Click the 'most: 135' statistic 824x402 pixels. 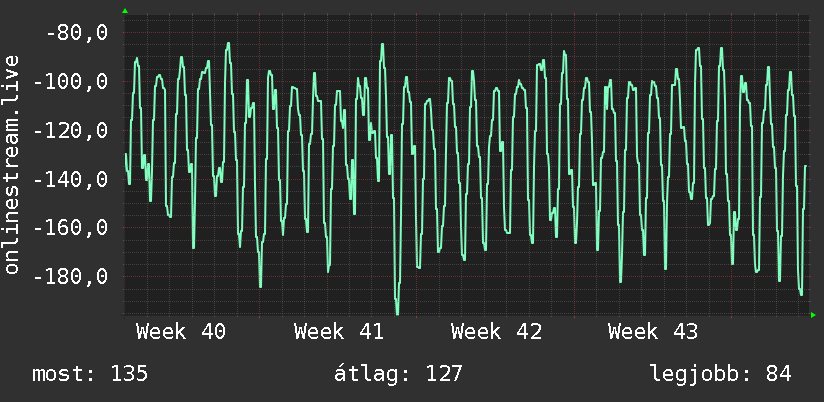pos(90,374)
